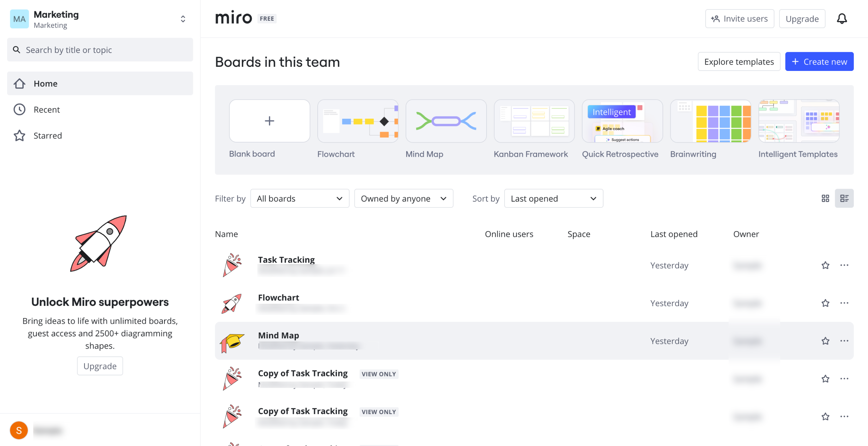Open the Owned by anyone dropdown
Viewport: 868px width, 446px height.
403,199
